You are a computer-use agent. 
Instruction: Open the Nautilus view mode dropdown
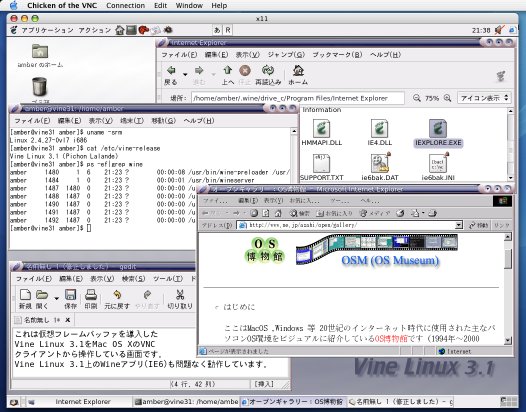[484, 98]
